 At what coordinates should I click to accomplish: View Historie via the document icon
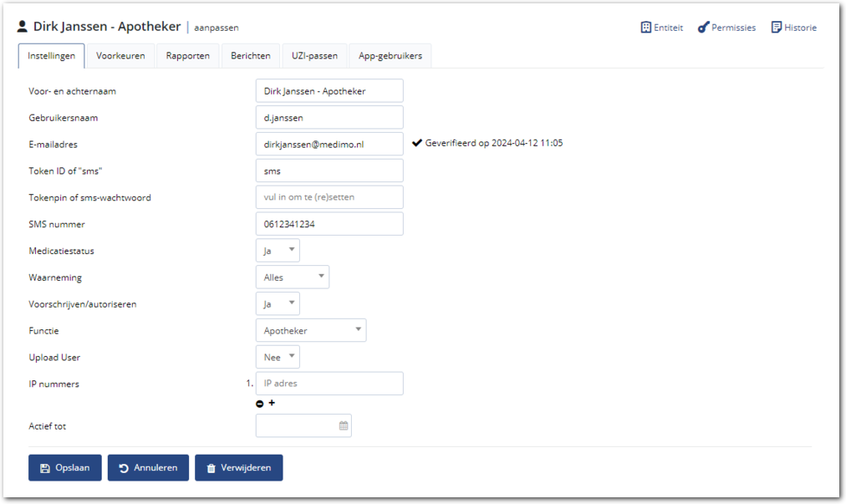click(x=777, y=28)
